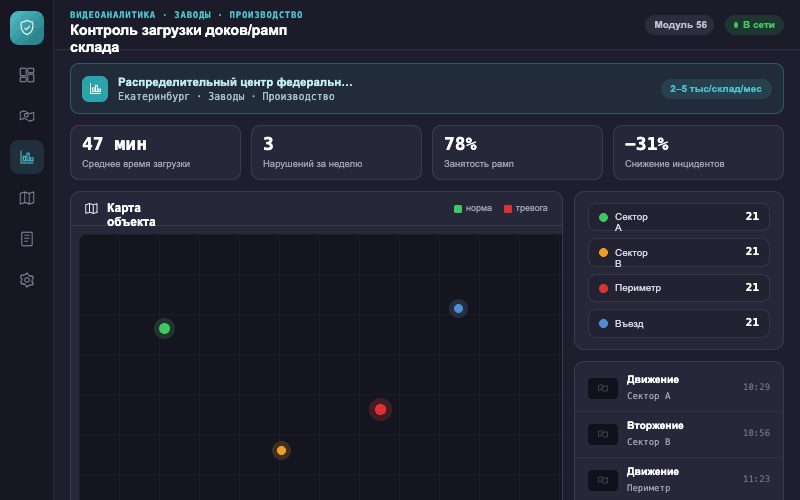The width and height of the screenshot is (800, 500).
Task: Open the Движение Сектор A event at 10:29
Action: pos(679,388)
